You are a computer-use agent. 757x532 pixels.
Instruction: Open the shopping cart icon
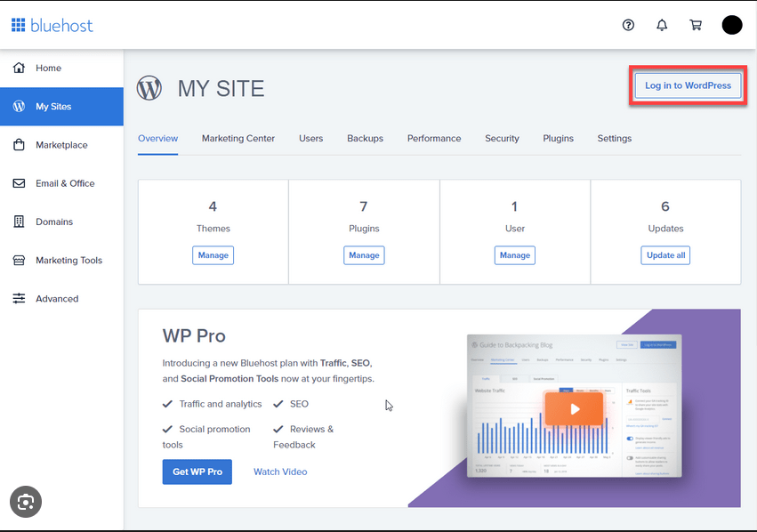click(696, 25)
